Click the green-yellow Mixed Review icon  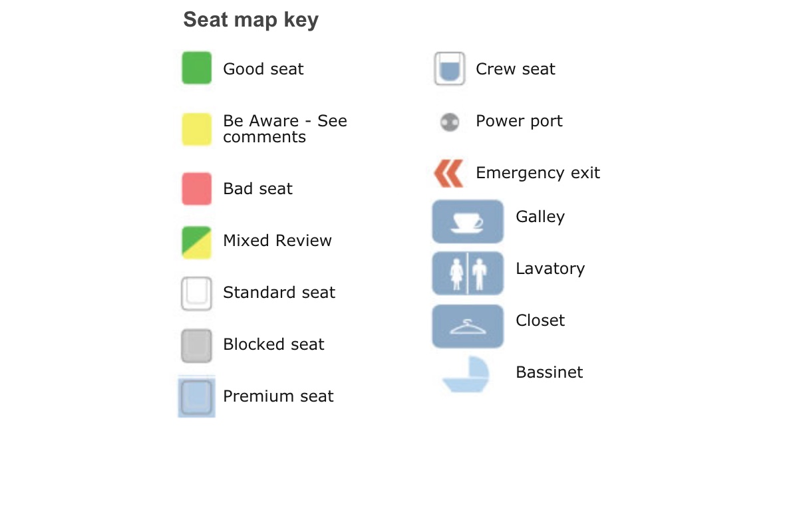coord(197,243)
